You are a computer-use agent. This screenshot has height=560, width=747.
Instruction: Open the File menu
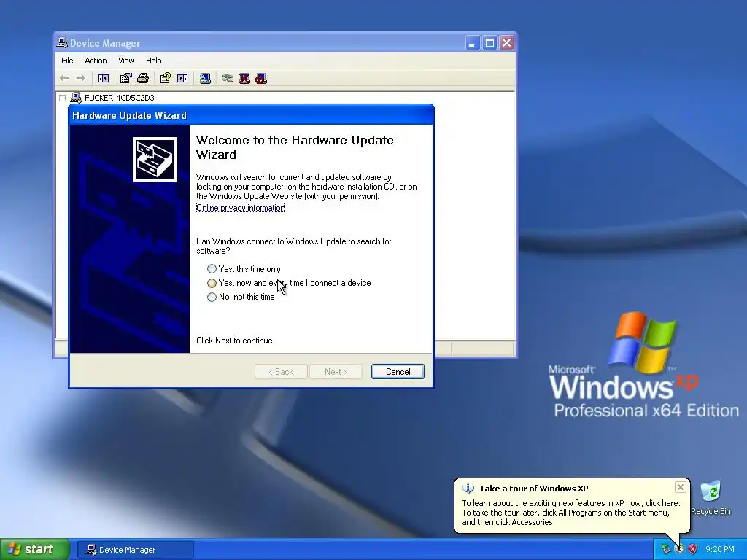[67, 61]
